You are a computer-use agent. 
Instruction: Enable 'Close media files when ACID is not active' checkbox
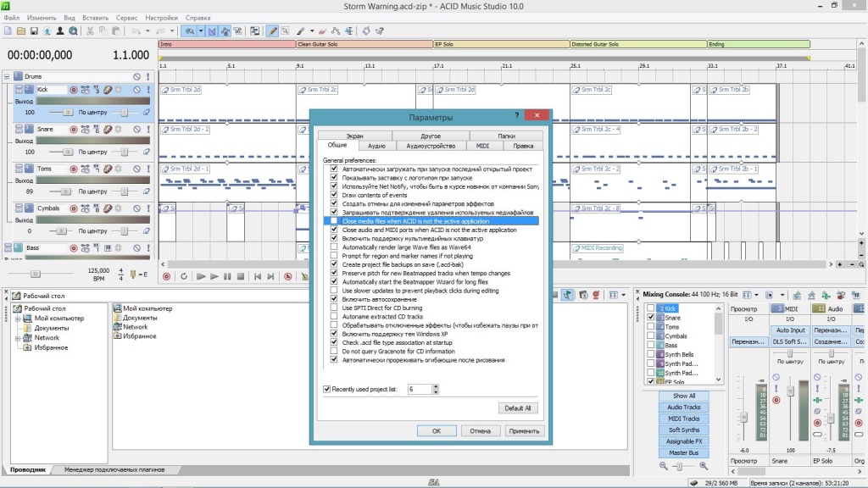click(x=334, y=221)
